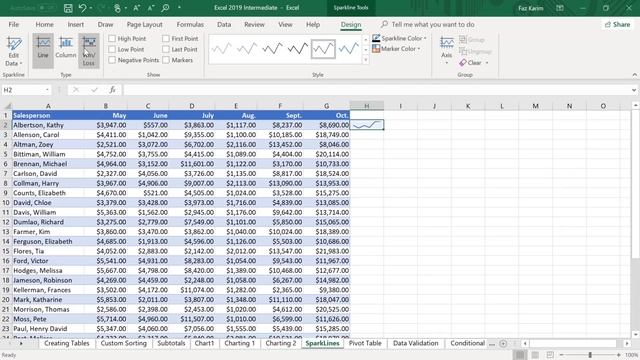
Task: Enable the High Point checkbox
Action: 112,38
